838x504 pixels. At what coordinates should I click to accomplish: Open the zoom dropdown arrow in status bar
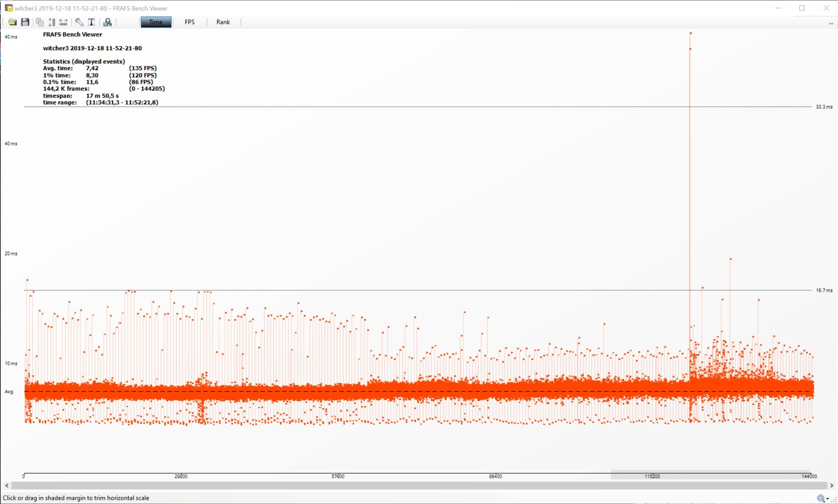tap(828, 499)
